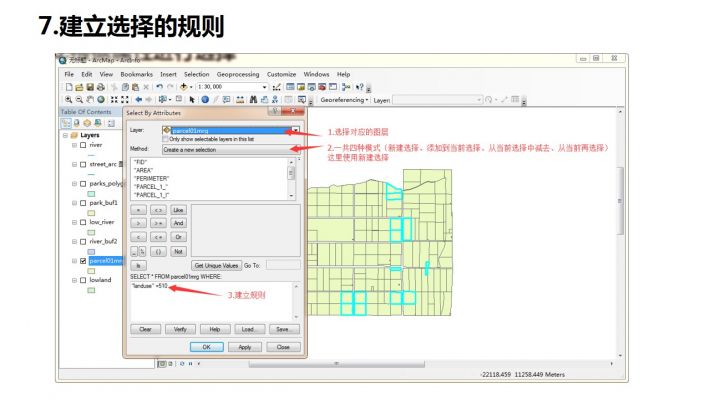The width and height of the screenshot is (710, 399).
Task: Open the Find binoculars tool
Action: click(x=253, y=100)
